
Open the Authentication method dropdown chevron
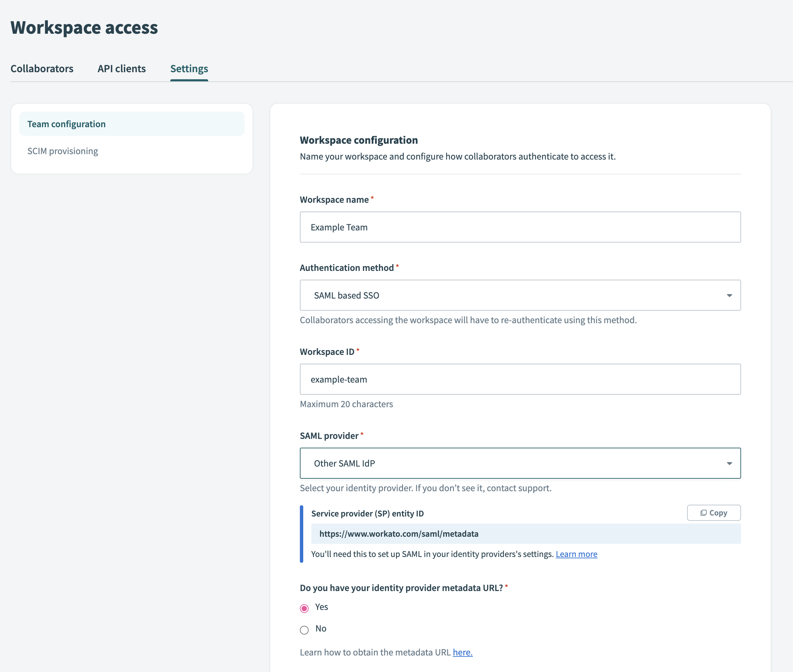(x=729, y=295)
